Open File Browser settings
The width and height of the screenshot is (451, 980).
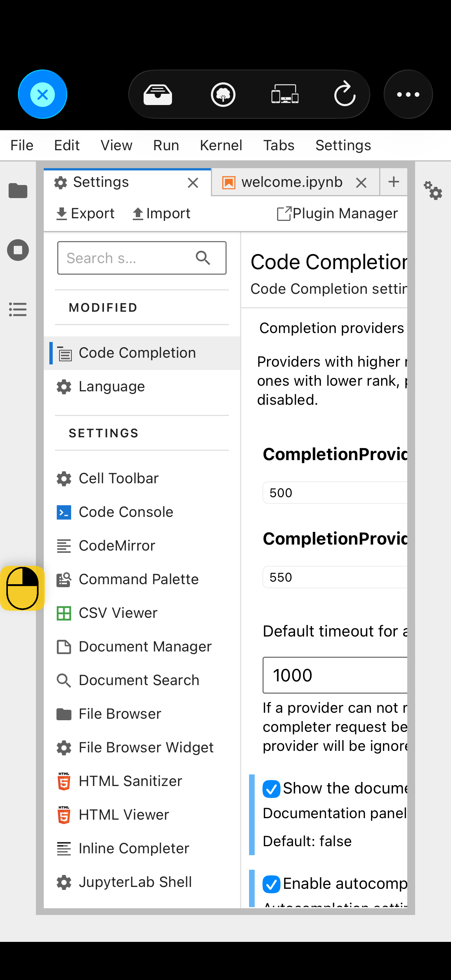[x=142, y=714]
